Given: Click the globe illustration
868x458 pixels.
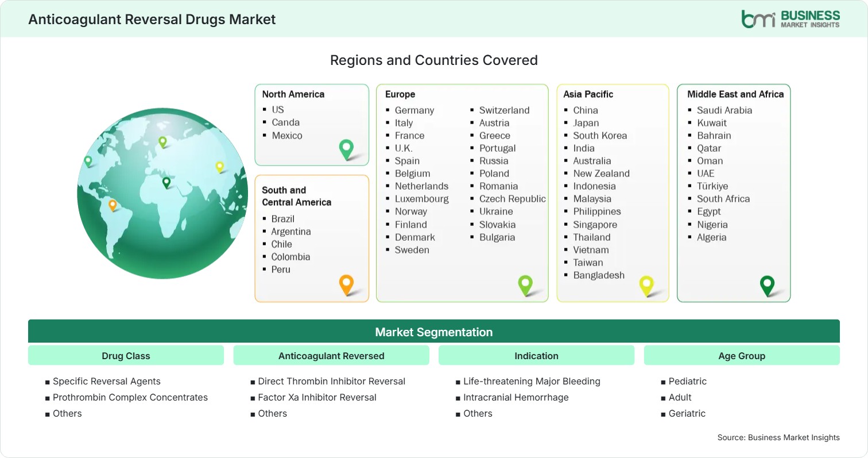Looking at the screenshot, I should pos(162,193).
